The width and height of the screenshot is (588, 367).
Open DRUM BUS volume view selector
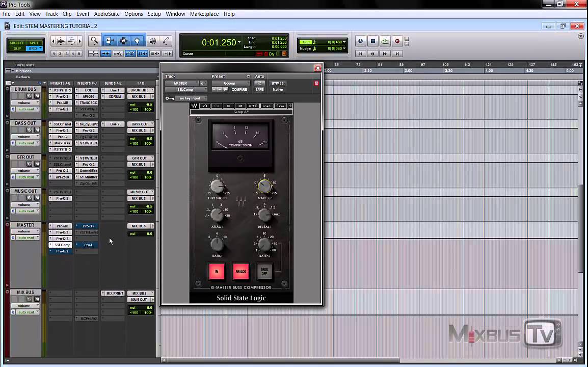click(25, 103)
